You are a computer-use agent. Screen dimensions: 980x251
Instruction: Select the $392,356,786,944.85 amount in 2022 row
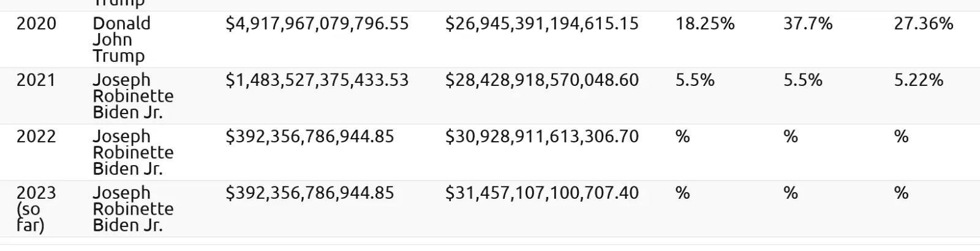click(x=309, y=137)
